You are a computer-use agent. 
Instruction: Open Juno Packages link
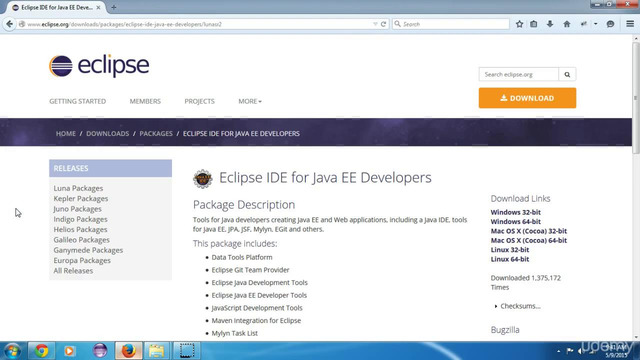(78, 209)
